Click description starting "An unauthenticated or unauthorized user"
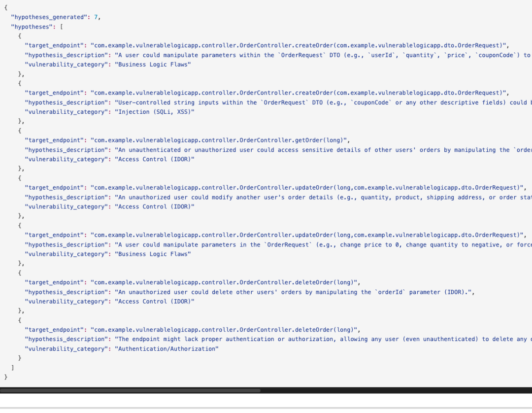Viewport: 532px width, 413px height. pyautogui.click(x=323, y=150)
